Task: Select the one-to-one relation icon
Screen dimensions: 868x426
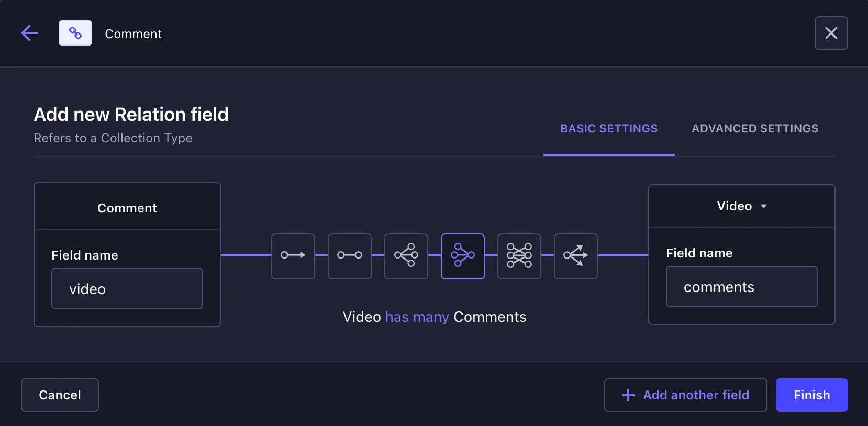Action: [350, 256]
